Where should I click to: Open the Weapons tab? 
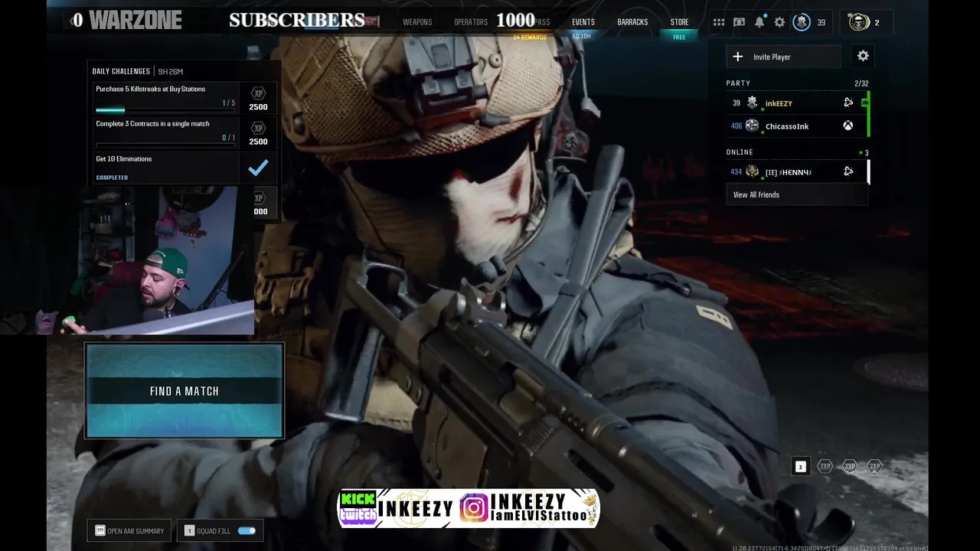click(x=417, y=22)
